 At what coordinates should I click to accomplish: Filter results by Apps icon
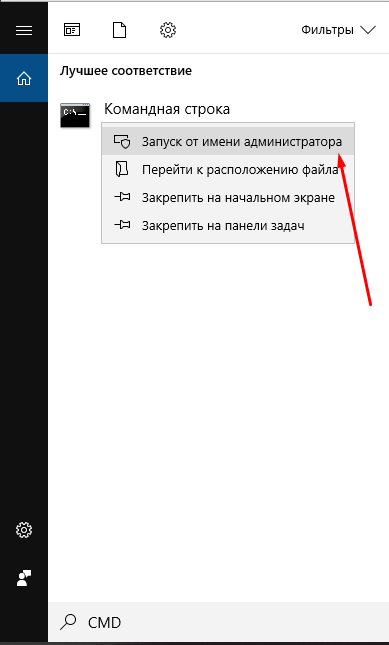[72, 30]
